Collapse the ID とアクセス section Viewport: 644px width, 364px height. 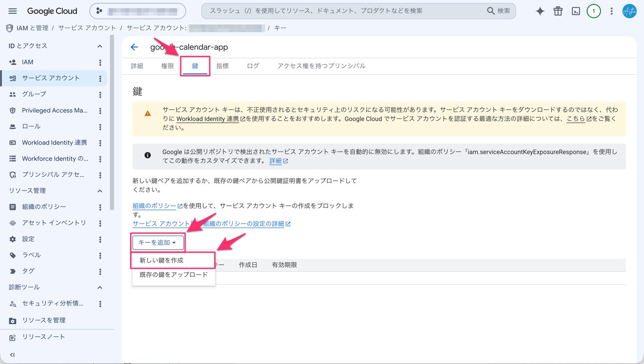pyautogui.click(x=100, y=46)
